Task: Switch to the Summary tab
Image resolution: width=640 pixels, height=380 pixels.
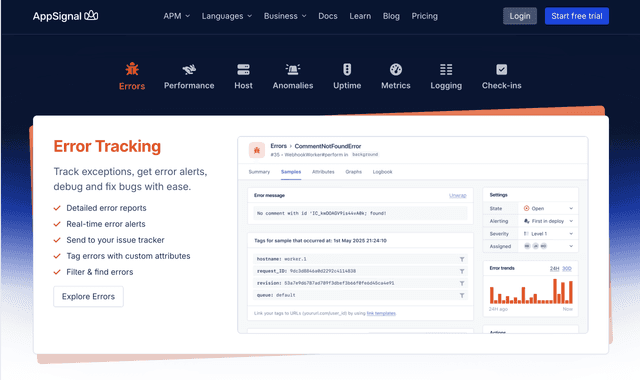Action: coord(259,172)
